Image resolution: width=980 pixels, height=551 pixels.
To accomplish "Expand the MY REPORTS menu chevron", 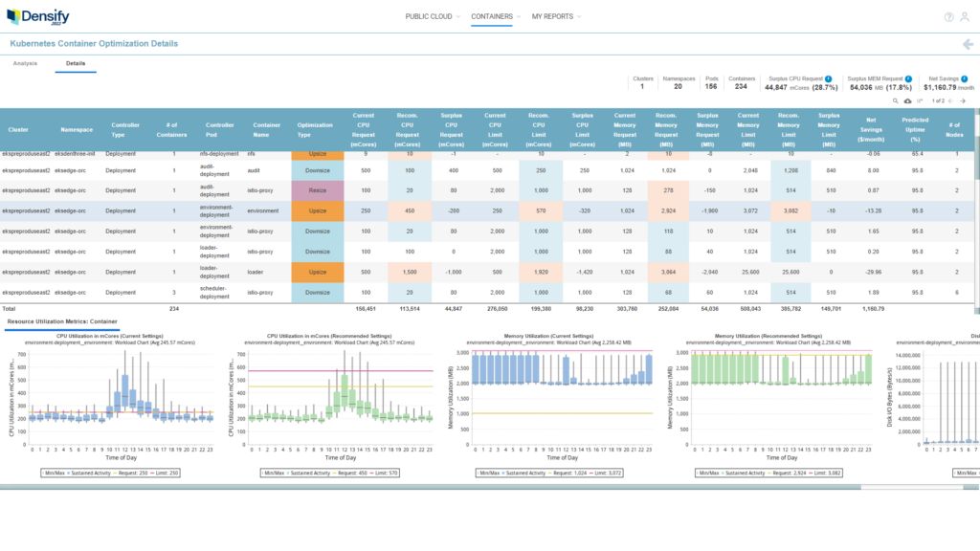I will point(579,17).
